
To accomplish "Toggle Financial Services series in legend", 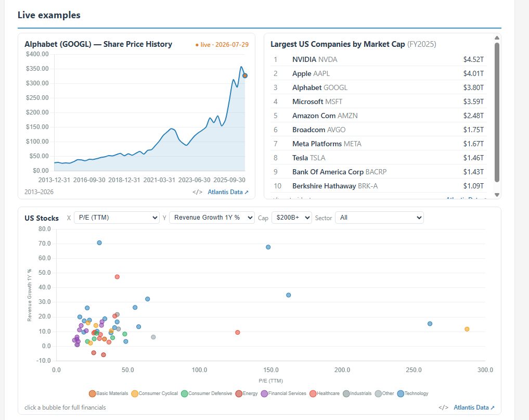I will pos(283,393).
